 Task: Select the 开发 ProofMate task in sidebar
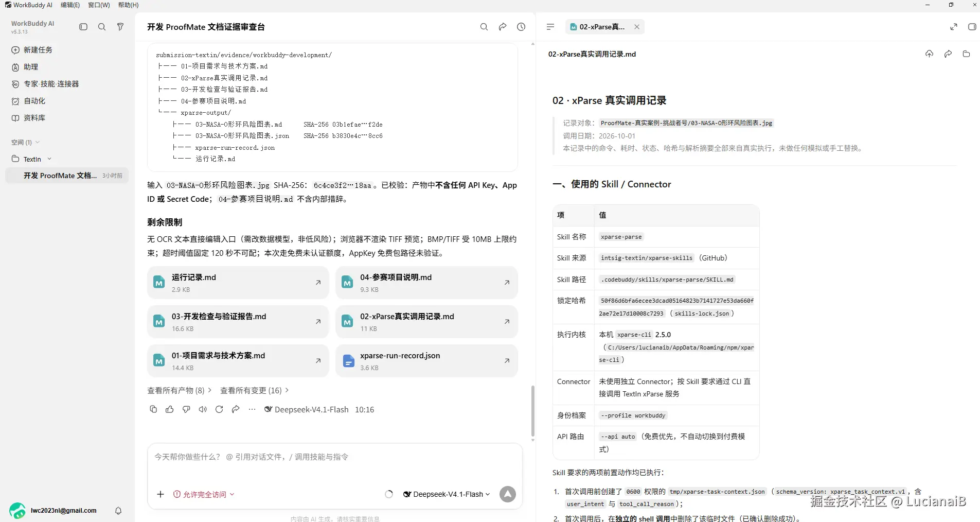coord(67,176)
